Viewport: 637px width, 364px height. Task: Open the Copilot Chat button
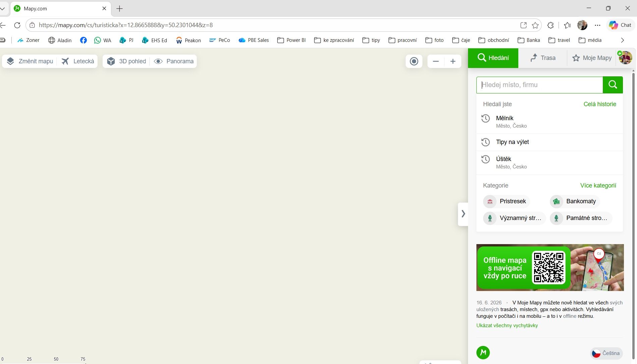coord(620,25)
